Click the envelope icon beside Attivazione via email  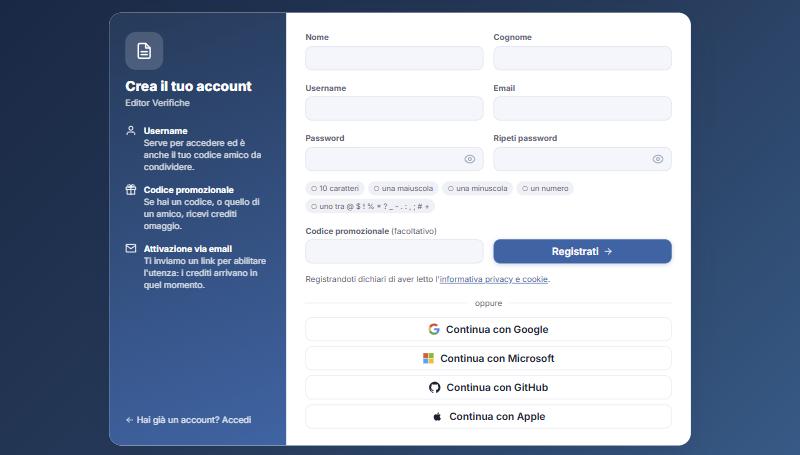click(x=131, y=248)
